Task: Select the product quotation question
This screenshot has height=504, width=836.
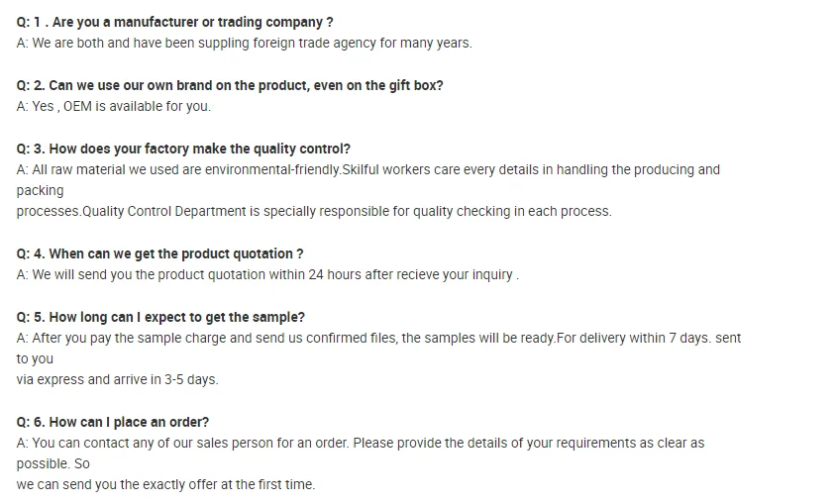Action: [x=159, y=253]
